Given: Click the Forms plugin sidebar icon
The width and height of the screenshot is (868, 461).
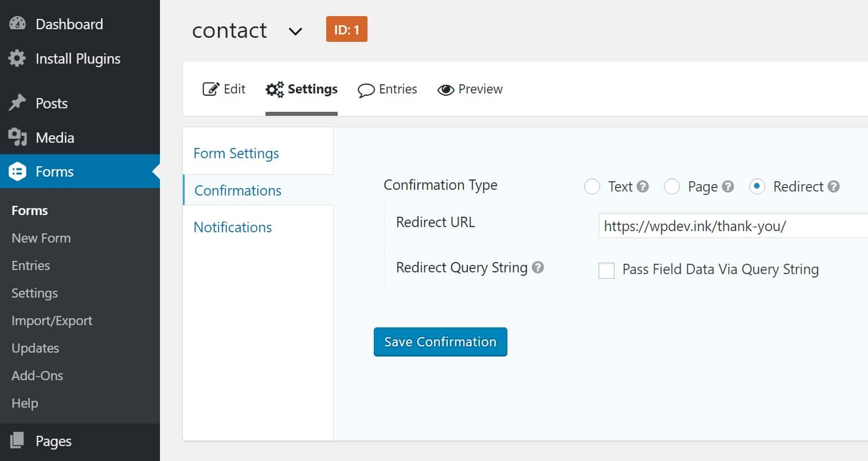Looking at the screenshot, I should [18, 171].
